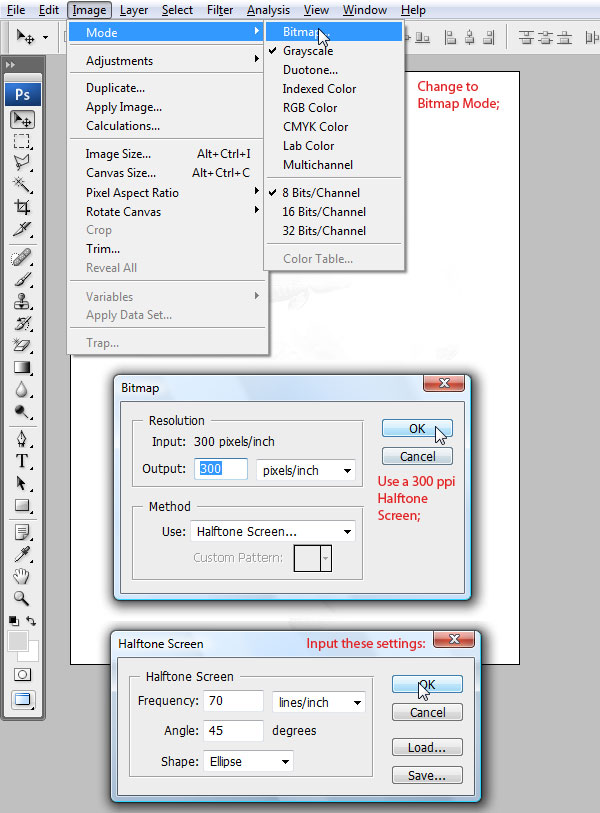The height and width of the screenshot is (813, 600).
Task: Open the Layer menu
Action: coord(134,10)
